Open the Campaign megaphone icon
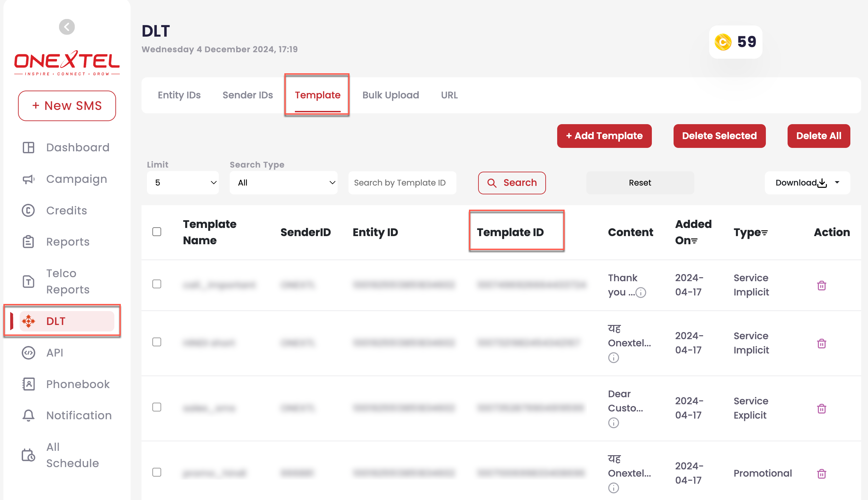 click(x=29, y=179)
